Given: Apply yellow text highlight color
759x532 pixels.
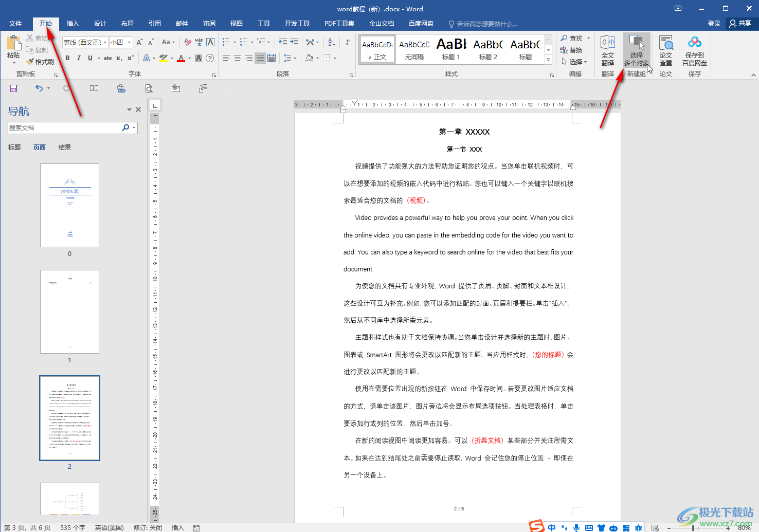Looking at the screenshot, I should pyautogui.click(x=163, y=58).
